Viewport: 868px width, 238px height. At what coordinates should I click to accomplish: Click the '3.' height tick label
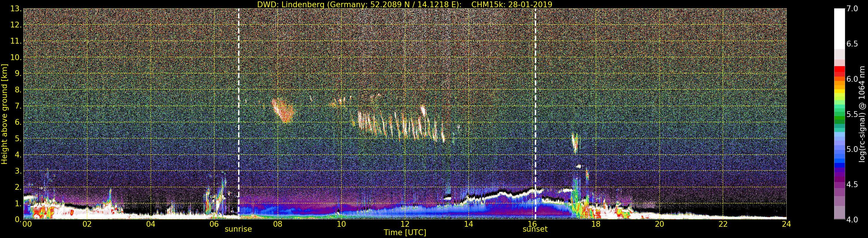18,171
